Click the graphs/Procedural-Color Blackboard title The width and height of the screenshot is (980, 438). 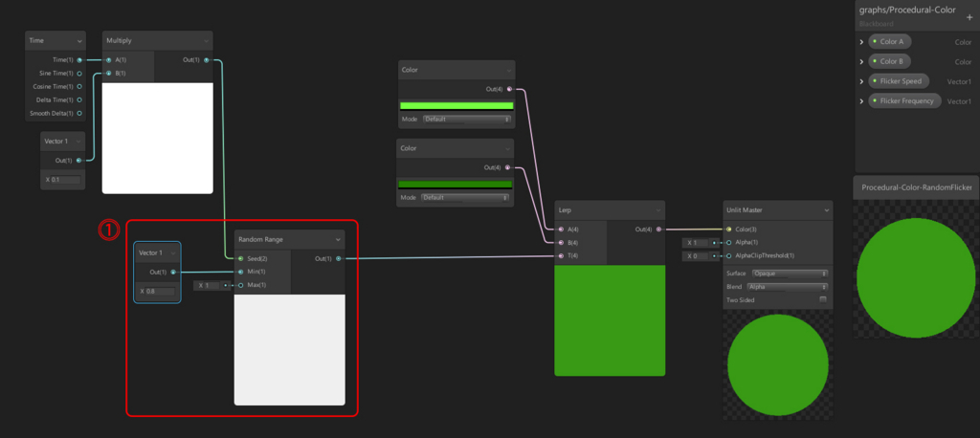[906, 10]
